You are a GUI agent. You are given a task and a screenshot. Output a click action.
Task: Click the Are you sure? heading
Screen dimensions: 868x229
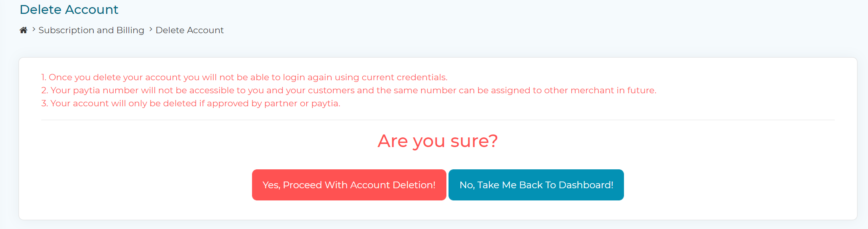click(438, 141)
